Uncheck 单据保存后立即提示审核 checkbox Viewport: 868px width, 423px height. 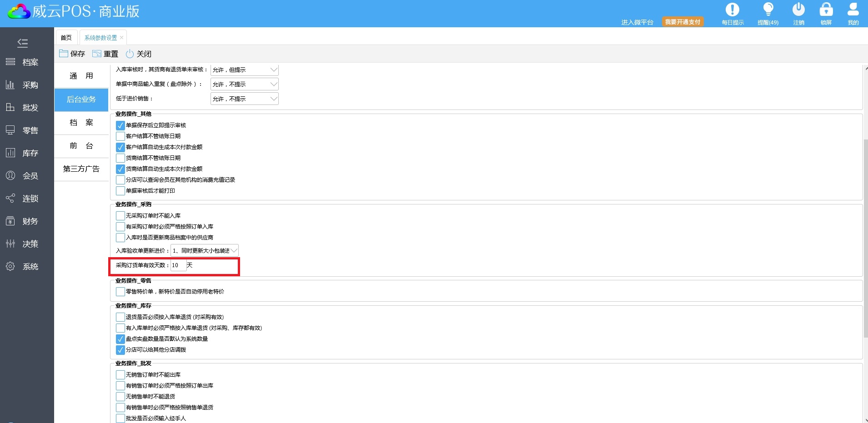(x=120, y=125)
